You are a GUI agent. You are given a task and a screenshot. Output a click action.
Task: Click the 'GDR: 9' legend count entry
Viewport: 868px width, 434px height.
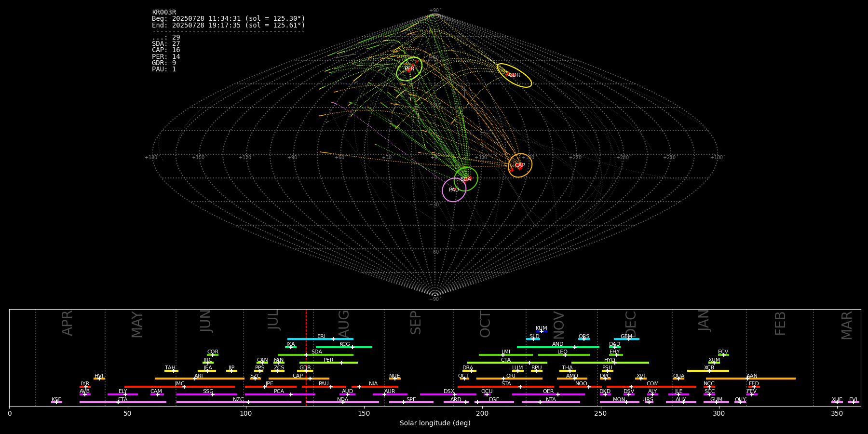[x=164, y=63]
